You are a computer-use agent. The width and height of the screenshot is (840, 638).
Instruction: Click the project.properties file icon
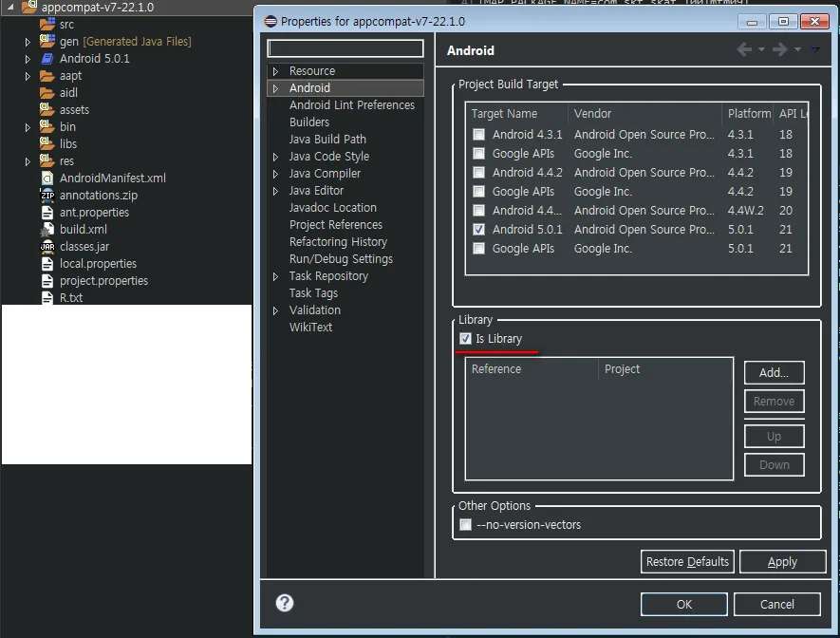click(47, 281)
